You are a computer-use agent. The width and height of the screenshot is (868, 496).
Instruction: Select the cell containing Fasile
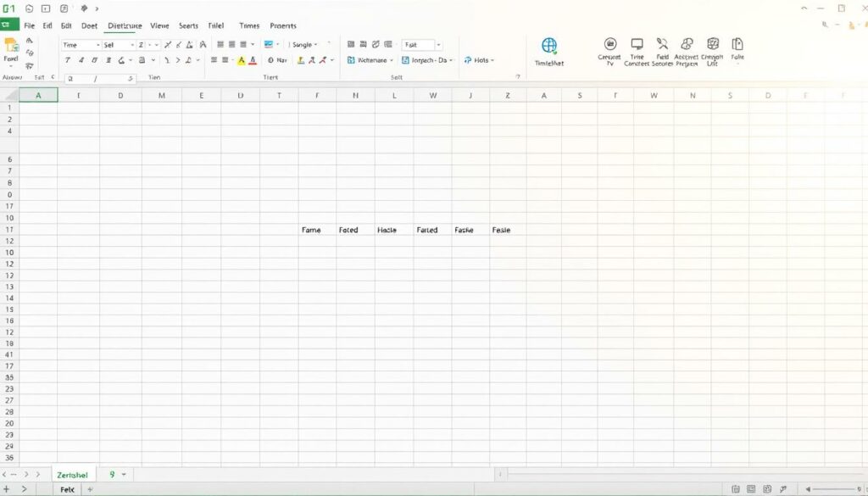point(470,230)
